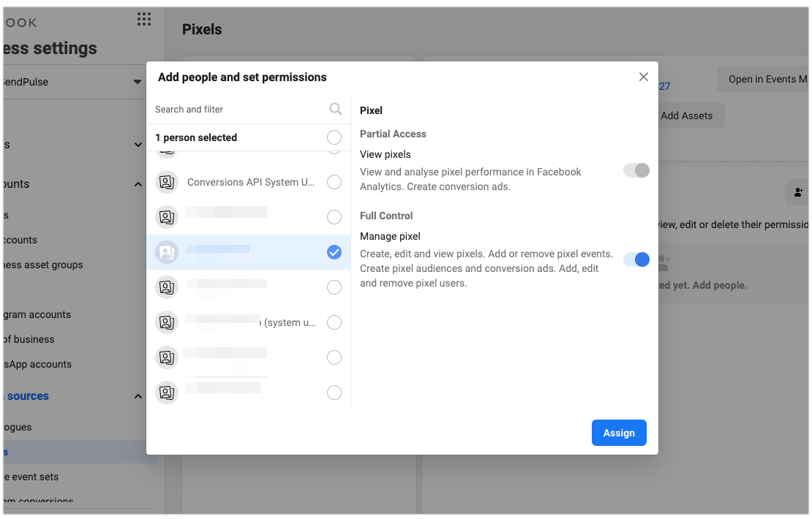
Task: Toggle the View pixels switch
Action: coord(636,170)
